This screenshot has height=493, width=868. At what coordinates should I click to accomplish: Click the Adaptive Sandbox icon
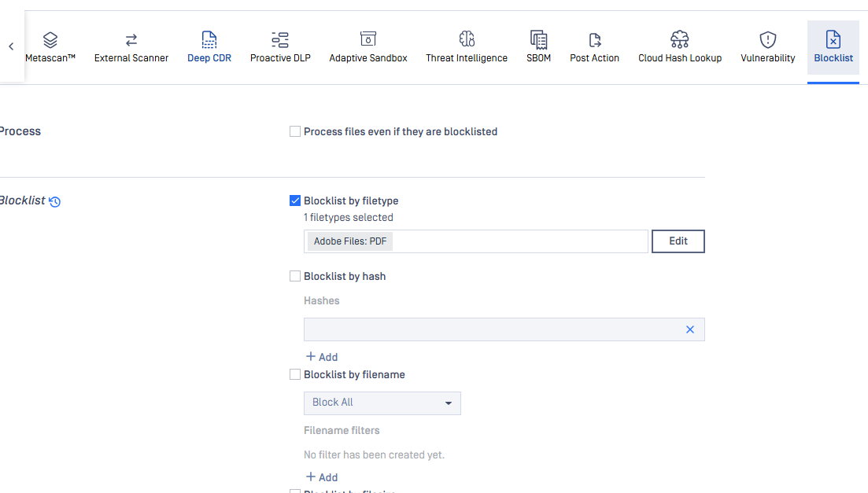point(368,39)
